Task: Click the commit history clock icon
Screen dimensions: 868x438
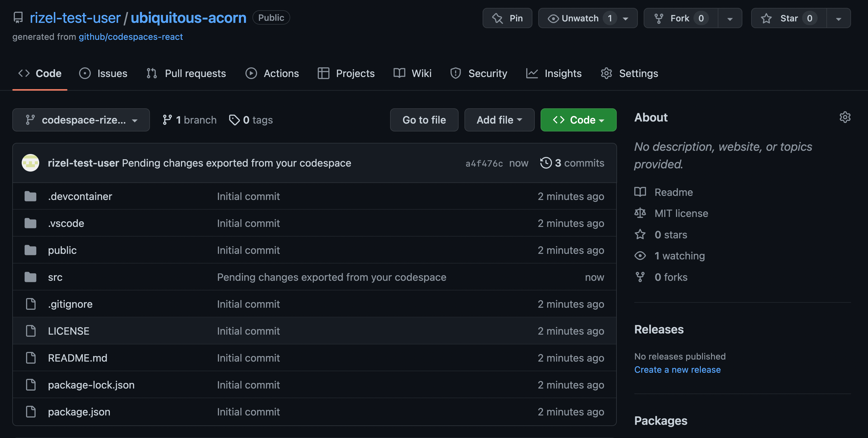Action: pyautogui.click(x=546, y=163)
